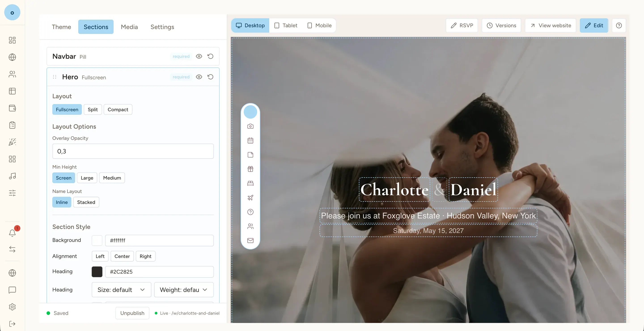
Task: Open the chat message icon in sidebar
Action: [12, 290]
